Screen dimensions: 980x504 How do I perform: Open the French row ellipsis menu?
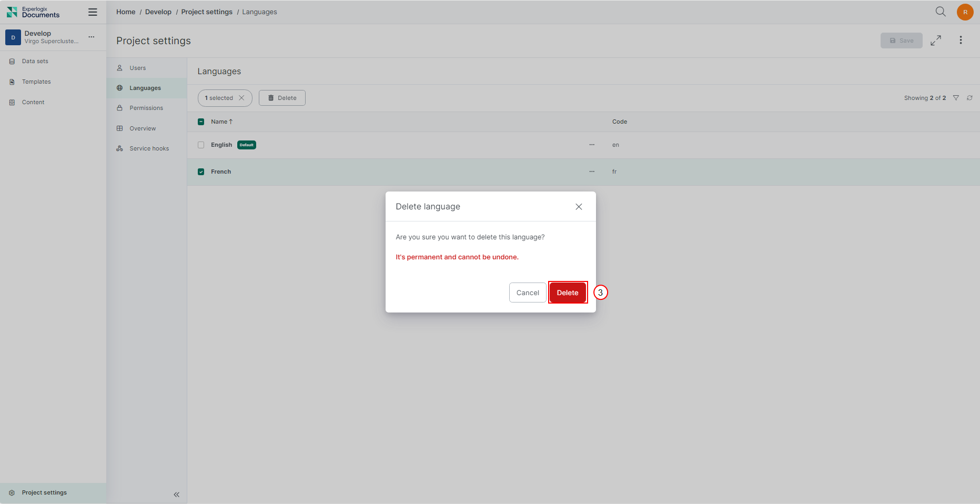(x=592, y=172)
